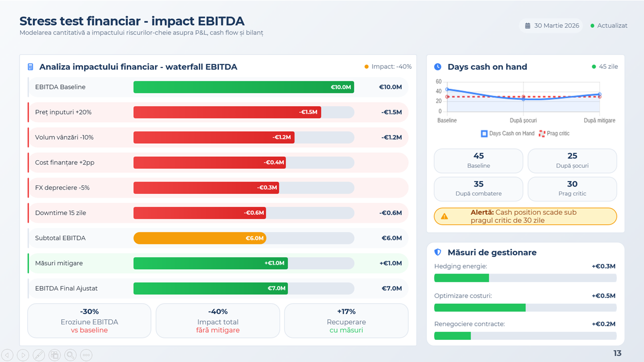Click the slide number 13
Viewport: 644px width, 362px height.
tap(617, 353)
